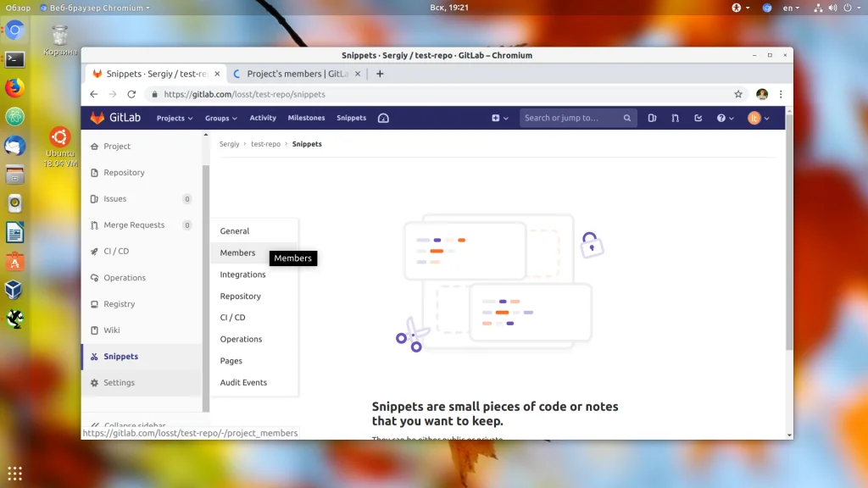Choose CI / CD in Settings flyout
Screen dimensions: 868x488
click(254, 318)
